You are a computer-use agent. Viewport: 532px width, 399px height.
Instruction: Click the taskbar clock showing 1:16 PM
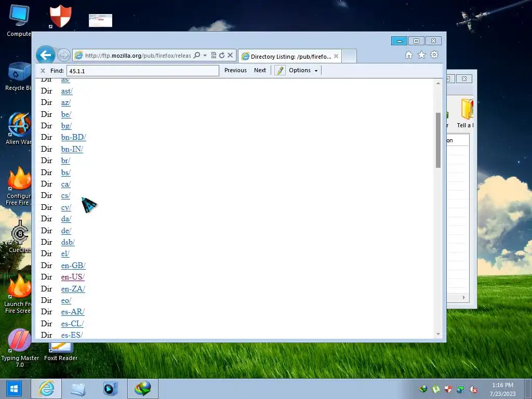pos(502,389)
